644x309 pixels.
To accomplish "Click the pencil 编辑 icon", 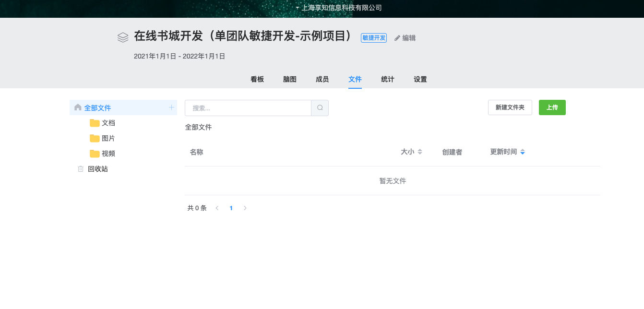I will tap(397, 38).
